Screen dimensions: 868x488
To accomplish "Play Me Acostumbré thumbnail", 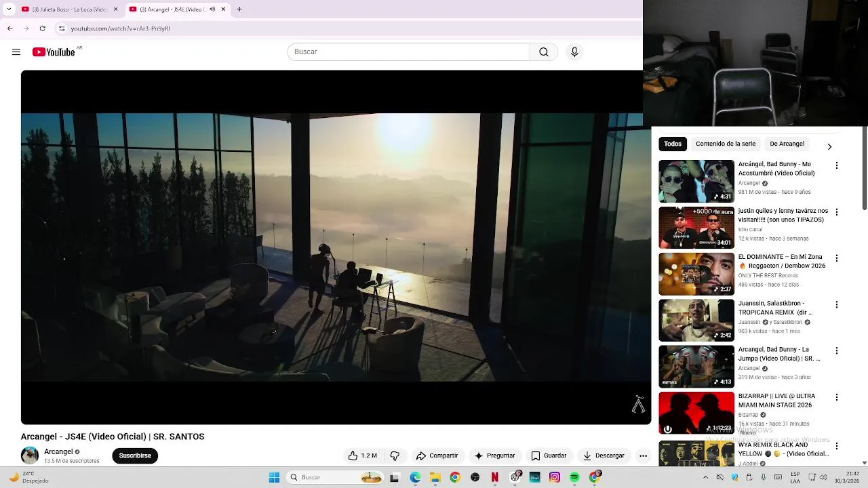I will tap(696, 181).
